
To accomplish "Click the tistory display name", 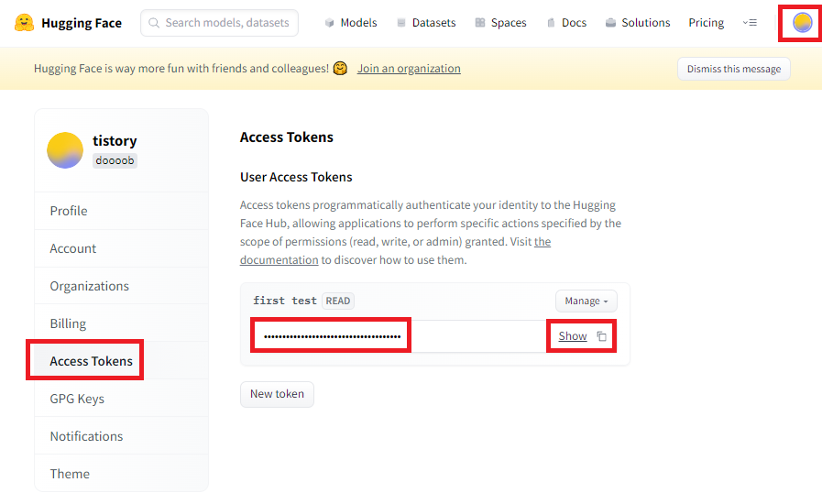I will (x=115, y=140).
